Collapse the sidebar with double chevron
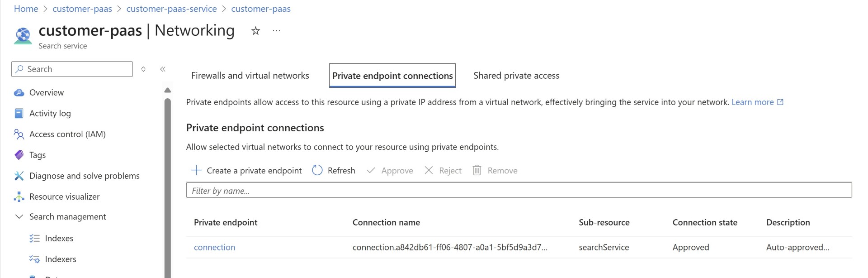 [x=163, y=69]
